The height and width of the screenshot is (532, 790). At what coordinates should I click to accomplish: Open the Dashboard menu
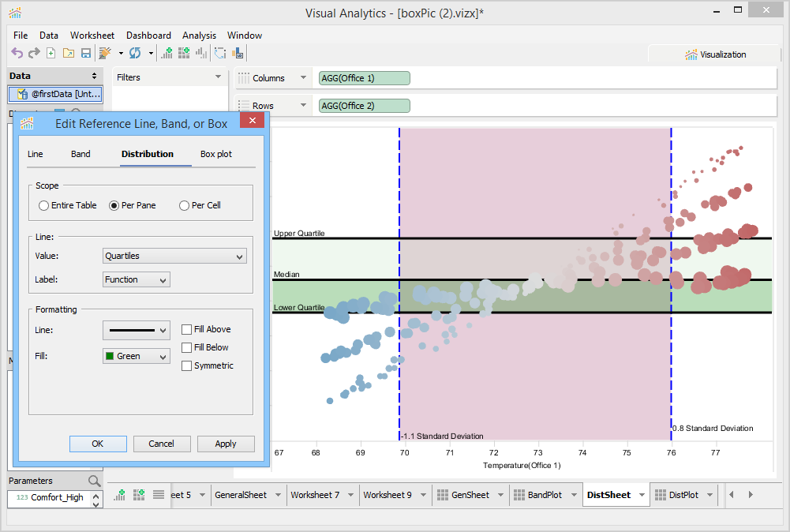click(148, 36)
